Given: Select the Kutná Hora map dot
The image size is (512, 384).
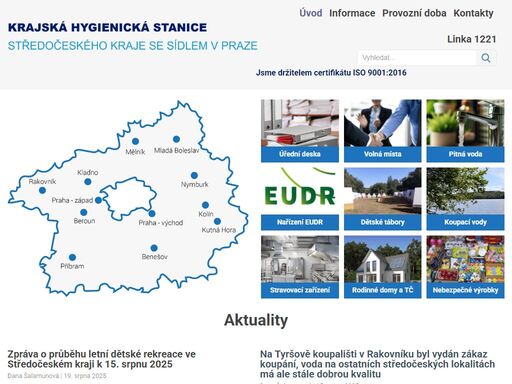Looking at the screenshot, I should click(x=217, y=221).
